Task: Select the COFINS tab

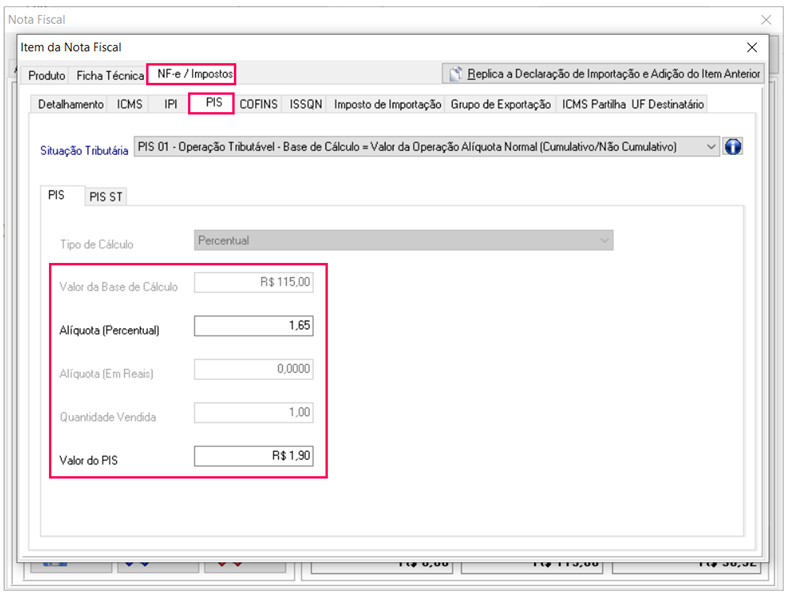Action: [259, 104]
